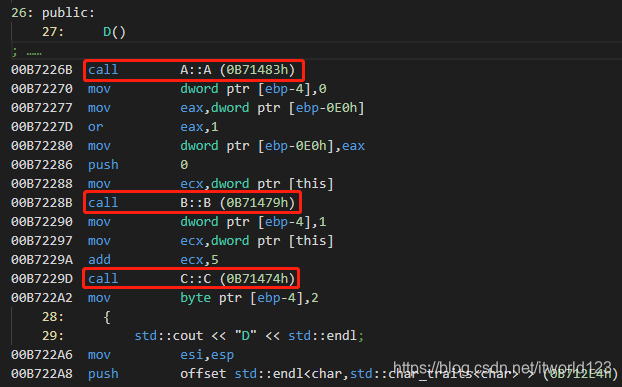Click the address 00B7227D
Image resolution: width=622 pixels, height=387 pixels.
42,127
